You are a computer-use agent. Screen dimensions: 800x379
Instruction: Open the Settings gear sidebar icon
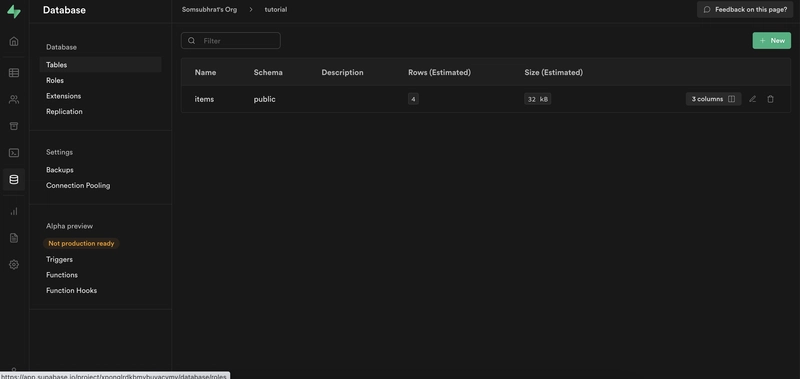[x=14, y=264]
